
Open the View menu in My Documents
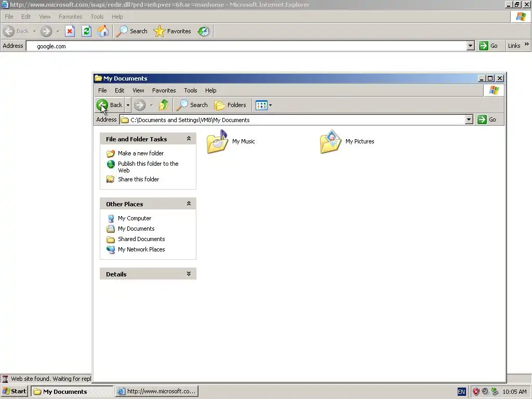click(138, 90)
